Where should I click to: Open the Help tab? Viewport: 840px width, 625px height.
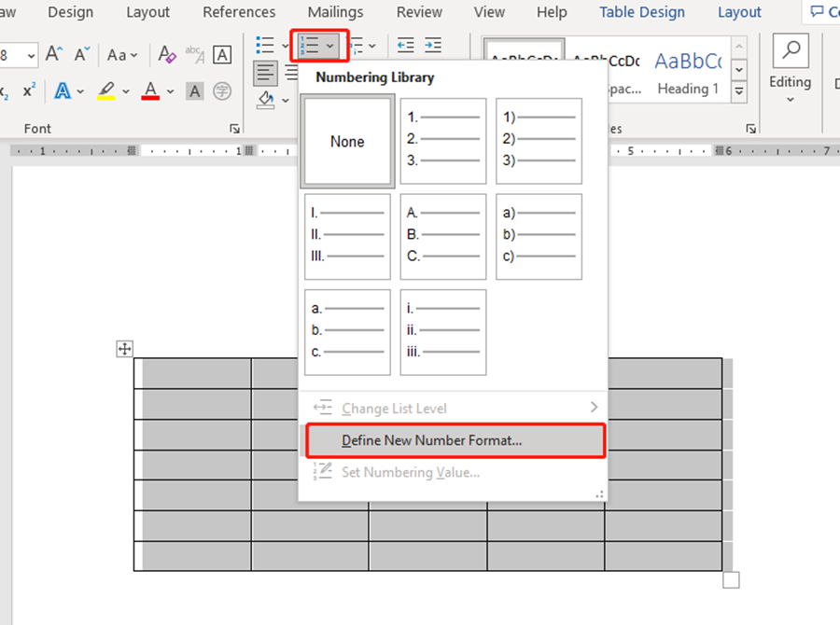click(x=552, y=12)
